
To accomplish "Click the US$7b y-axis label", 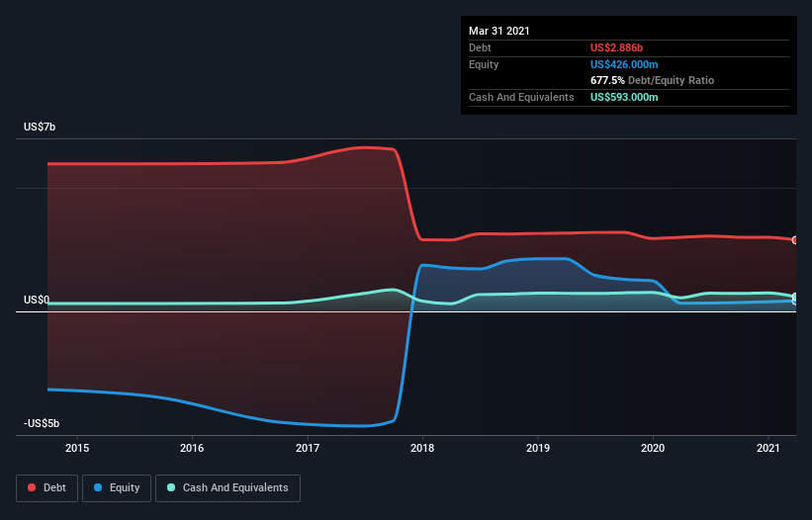I will [x=40, y=127].
